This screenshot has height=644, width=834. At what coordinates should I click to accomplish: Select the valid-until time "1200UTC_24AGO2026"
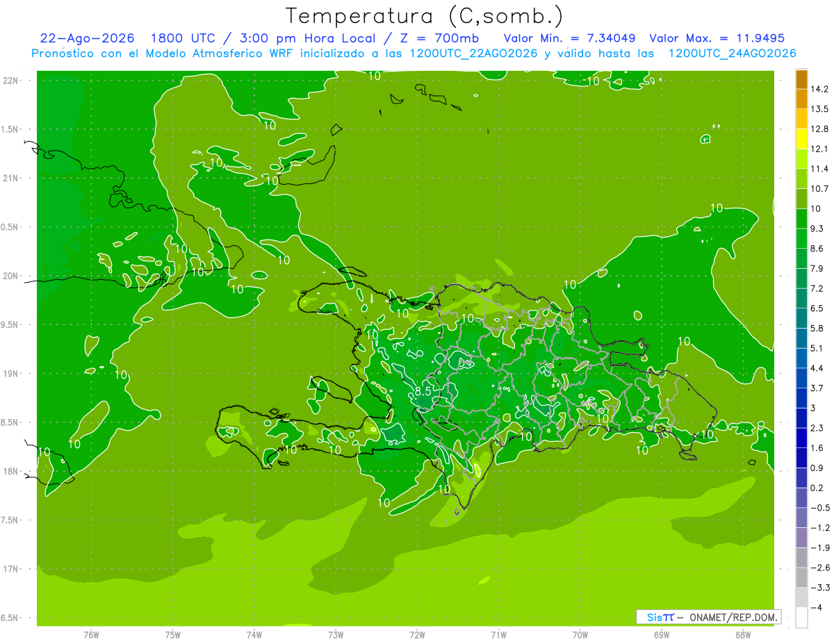[732, 53]
